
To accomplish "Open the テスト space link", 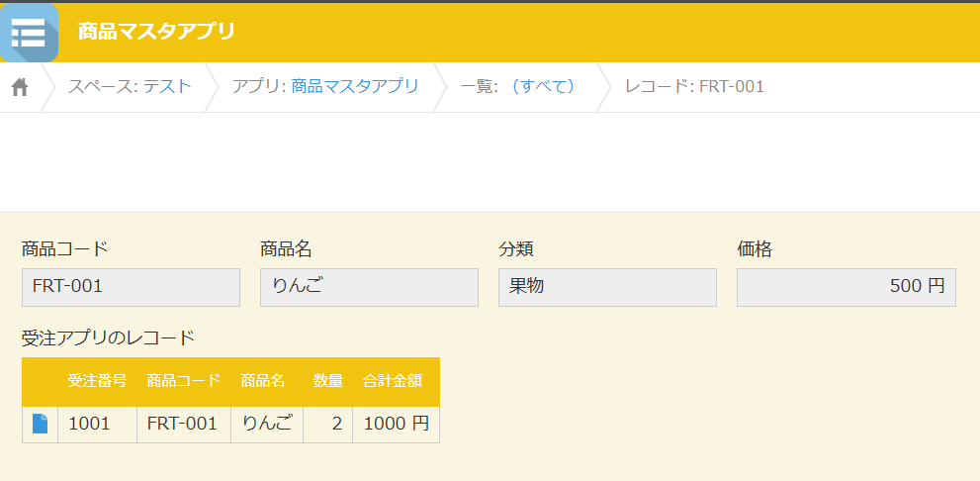I will pos(167,86).
